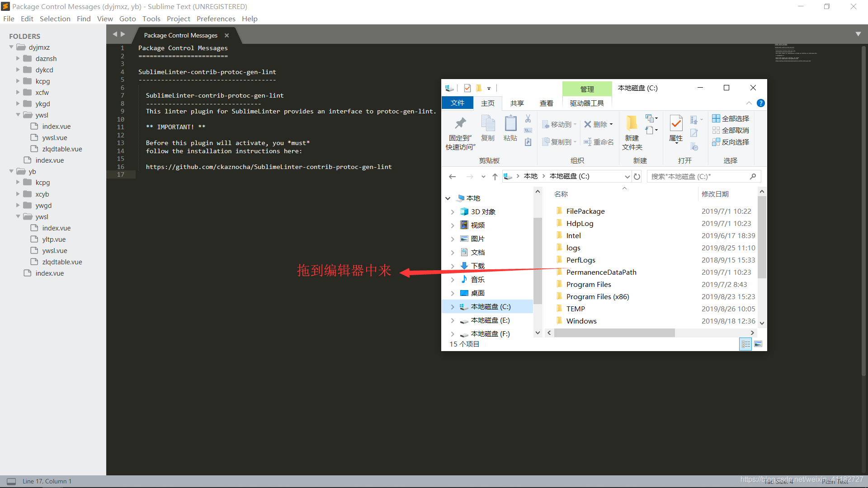Click the Delete X button in ribbon

tap(599, 124)
